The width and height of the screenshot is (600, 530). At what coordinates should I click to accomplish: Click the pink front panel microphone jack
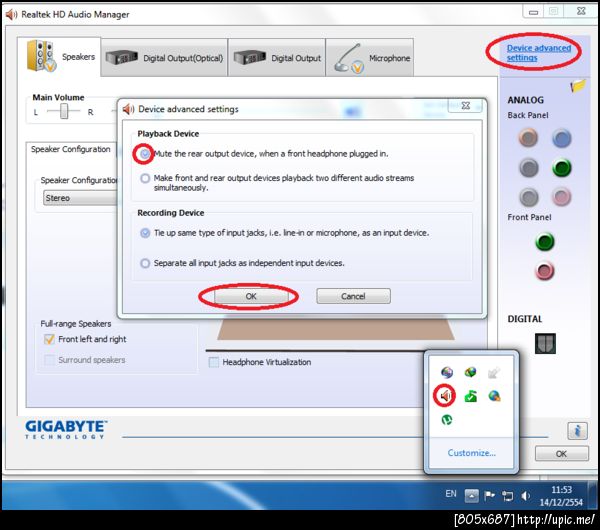[544, 271]
